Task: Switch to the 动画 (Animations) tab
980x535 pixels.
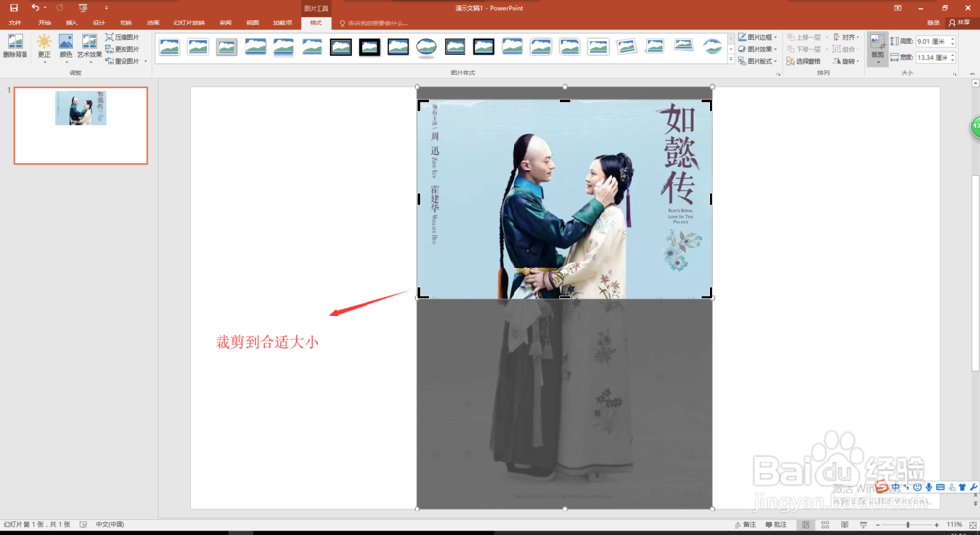Action: pos(153,23)
